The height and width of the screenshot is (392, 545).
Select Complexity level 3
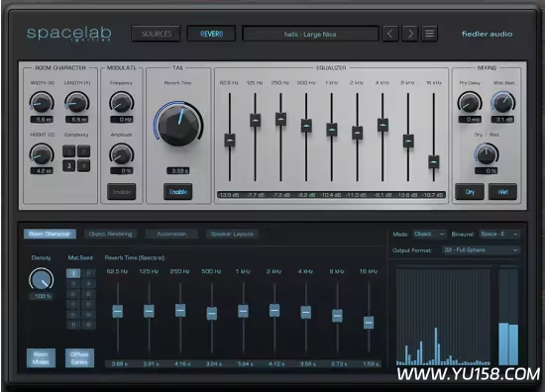pos(68,165)
